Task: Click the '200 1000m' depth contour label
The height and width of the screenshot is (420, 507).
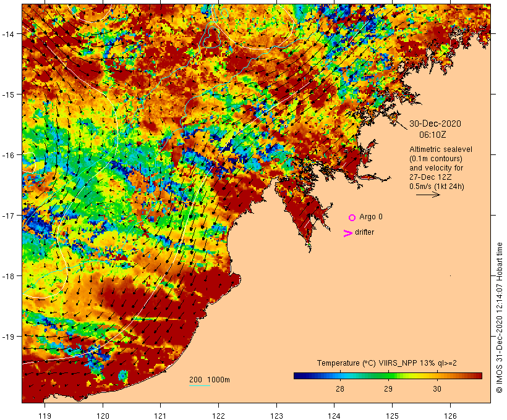Action: [210, 380]
